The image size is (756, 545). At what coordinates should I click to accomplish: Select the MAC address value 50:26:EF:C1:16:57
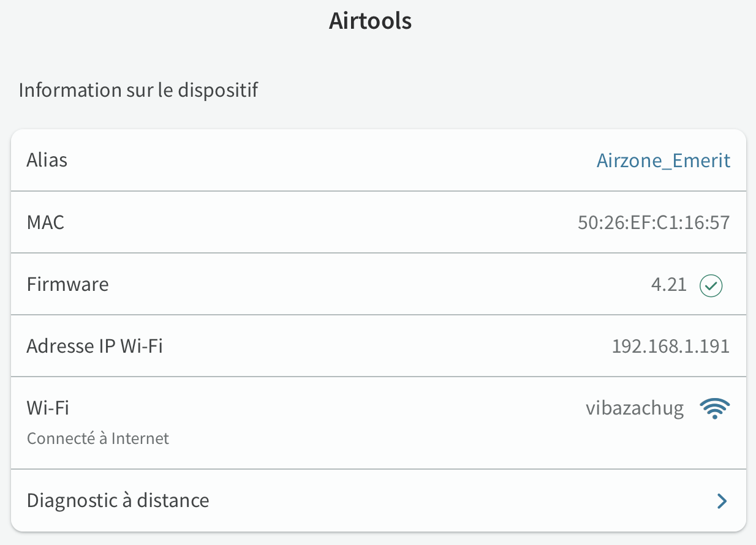pyautogui.click(x=654, y=222)
